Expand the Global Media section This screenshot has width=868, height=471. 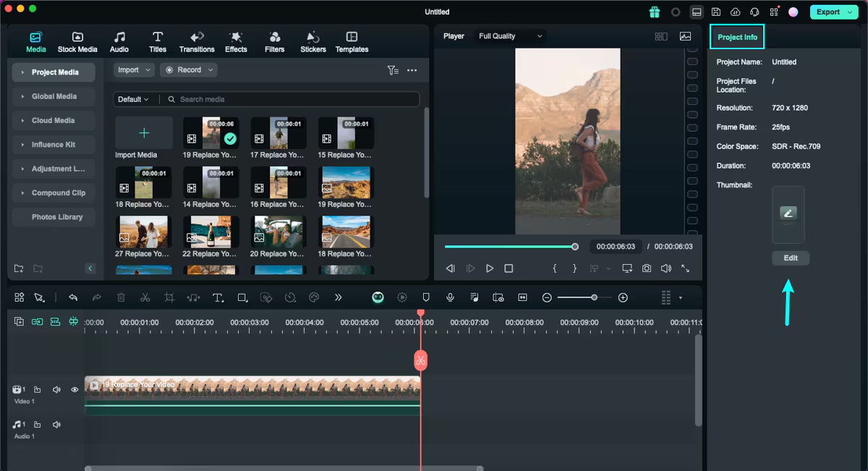click(54, 96)
